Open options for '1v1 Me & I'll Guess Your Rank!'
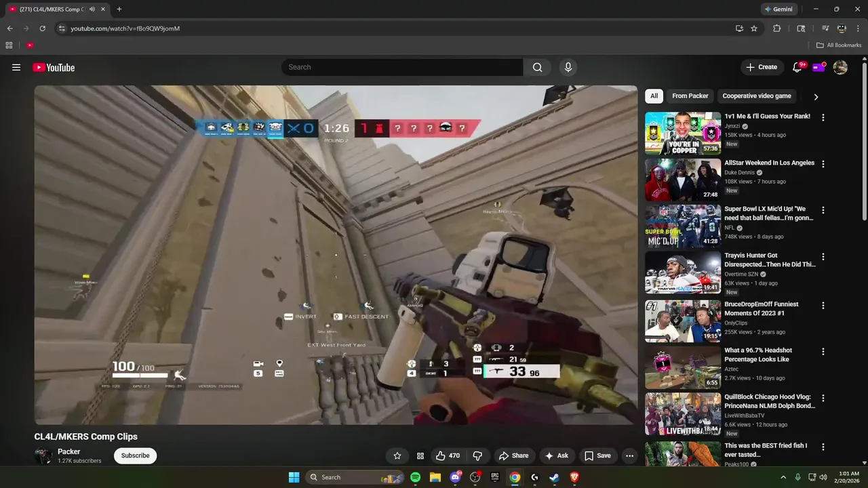 click(823, 117)
